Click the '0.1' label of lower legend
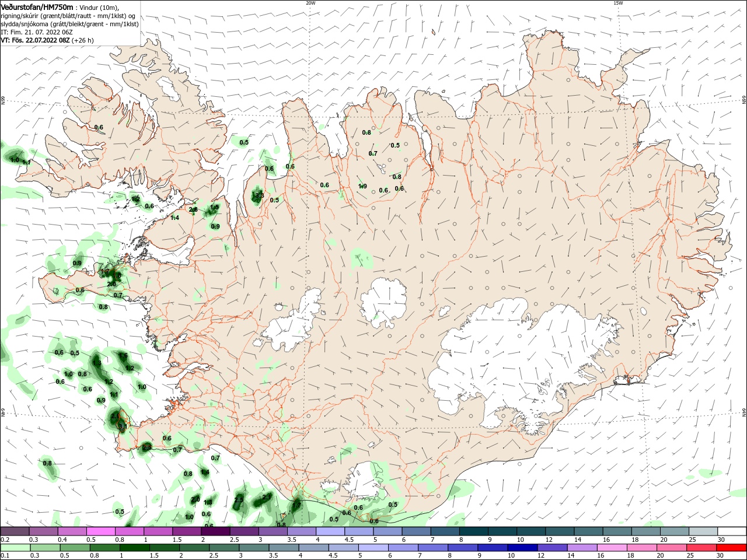The height and width of the screenshot is (560, 747). coord(5,556)
